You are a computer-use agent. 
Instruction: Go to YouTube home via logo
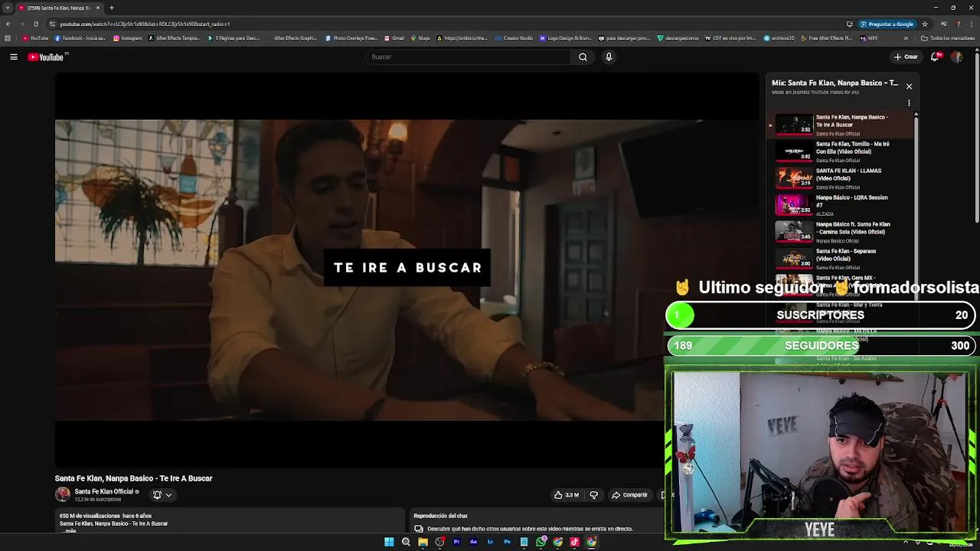(46, 57)
